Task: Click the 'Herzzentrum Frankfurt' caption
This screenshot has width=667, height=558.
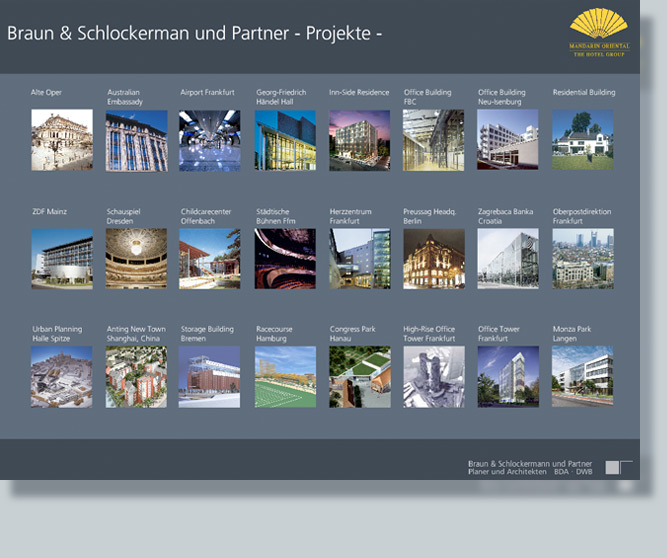Action: click(351, 216)
